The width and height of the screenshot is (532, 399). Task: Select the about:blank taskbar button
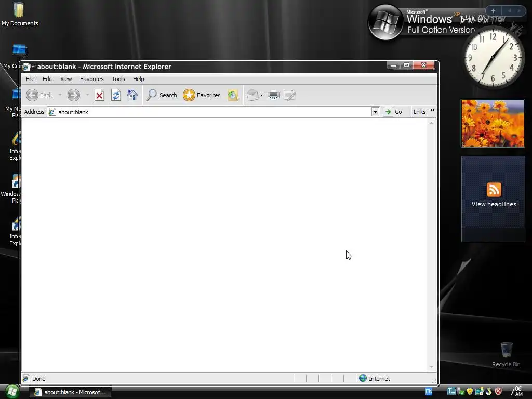point(70,392)
